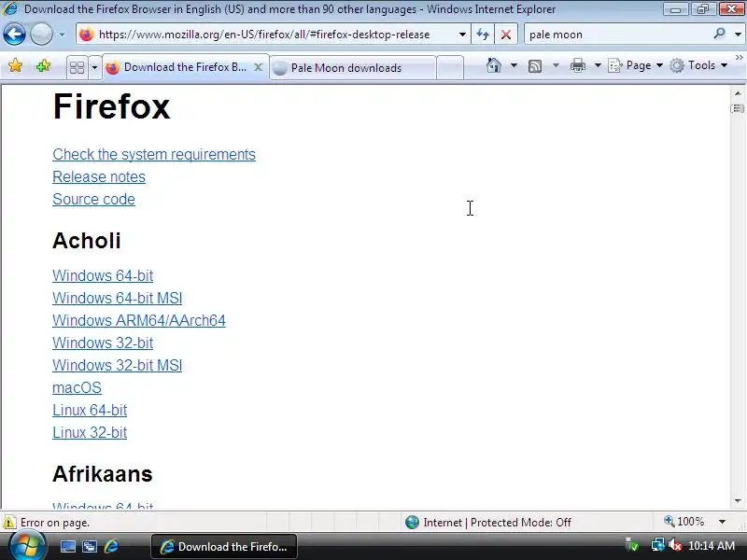Click the green check tray icon
Screen dimensions: 747x560
click(x=632, y=545)
